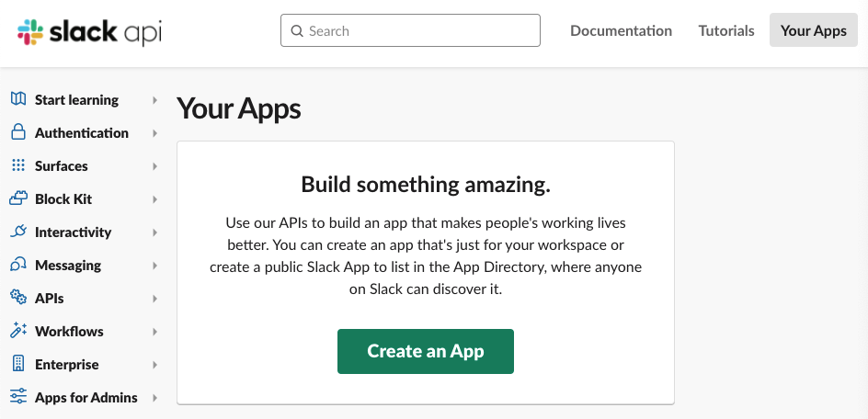This screenshot has width=868, height=419.
Task: Expand the Block Kit section arrow
Action: (155, 199)
